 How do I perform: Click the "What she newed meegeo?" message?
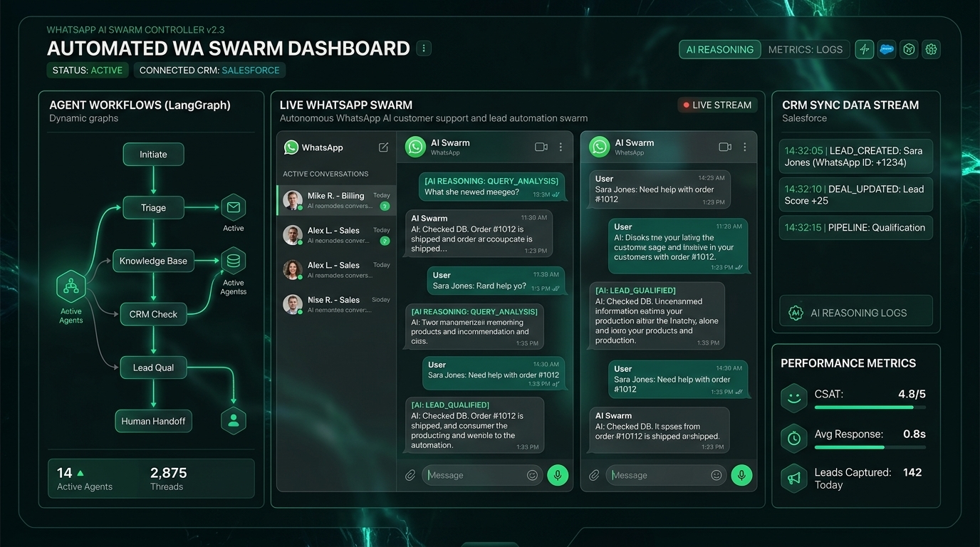coord(491,187)
